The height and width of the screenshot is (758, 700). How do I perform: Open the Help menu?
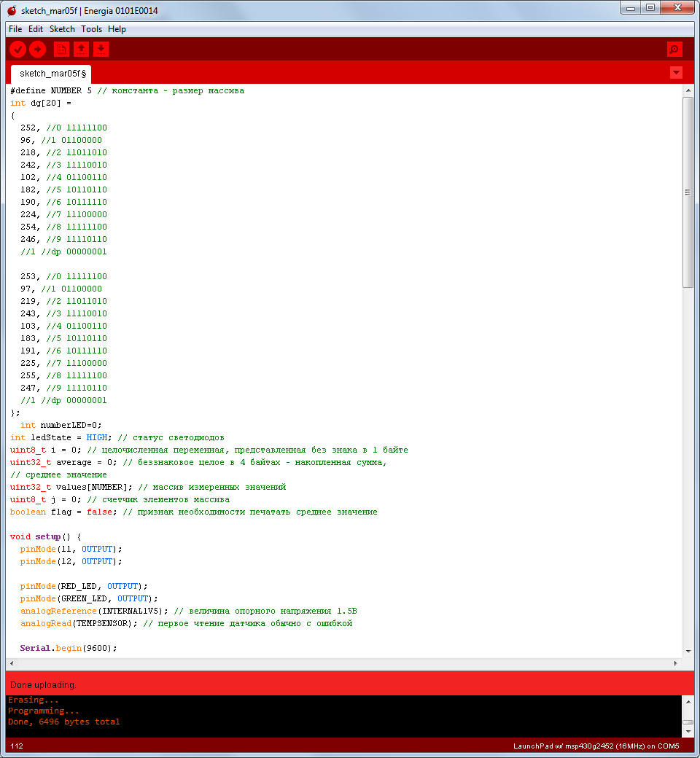tap(117, 29)
